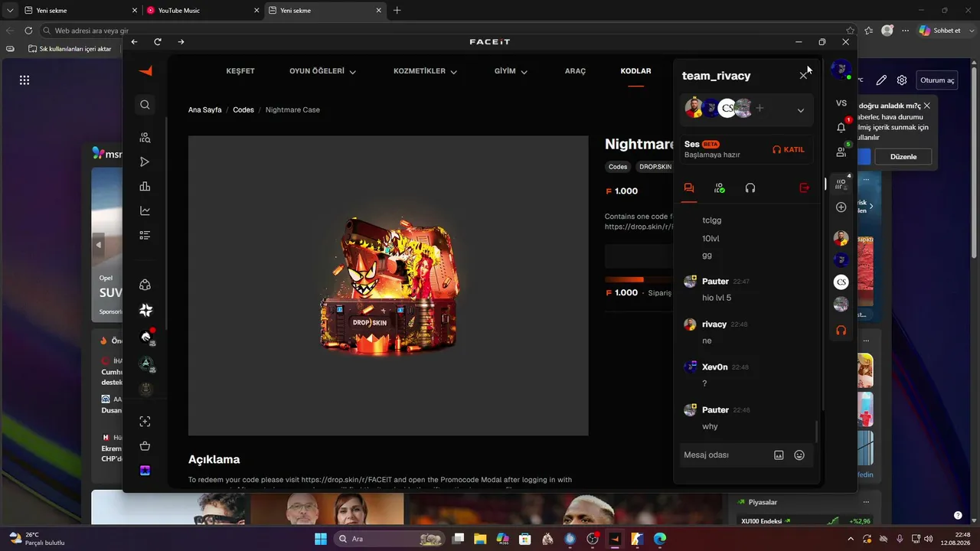Click the Codes breadcrumb link
The width and height of the screenshot is (980, 551).
tap(243, 110)
